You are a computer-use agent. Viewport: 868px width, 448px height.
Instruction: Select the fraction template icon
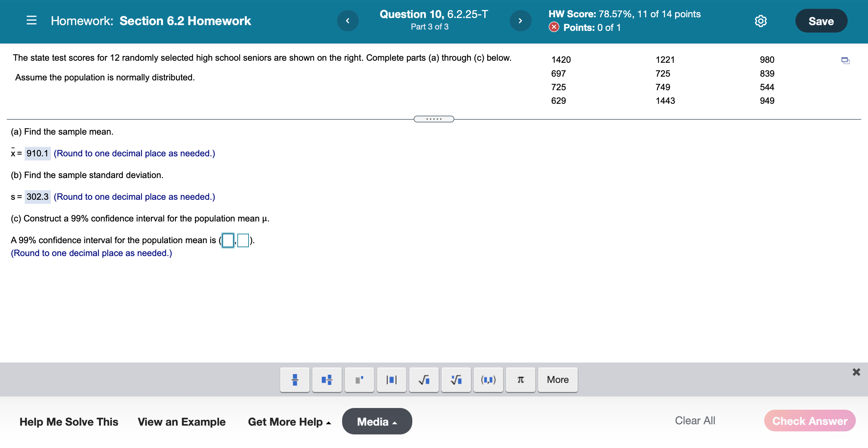click(294, 379)
